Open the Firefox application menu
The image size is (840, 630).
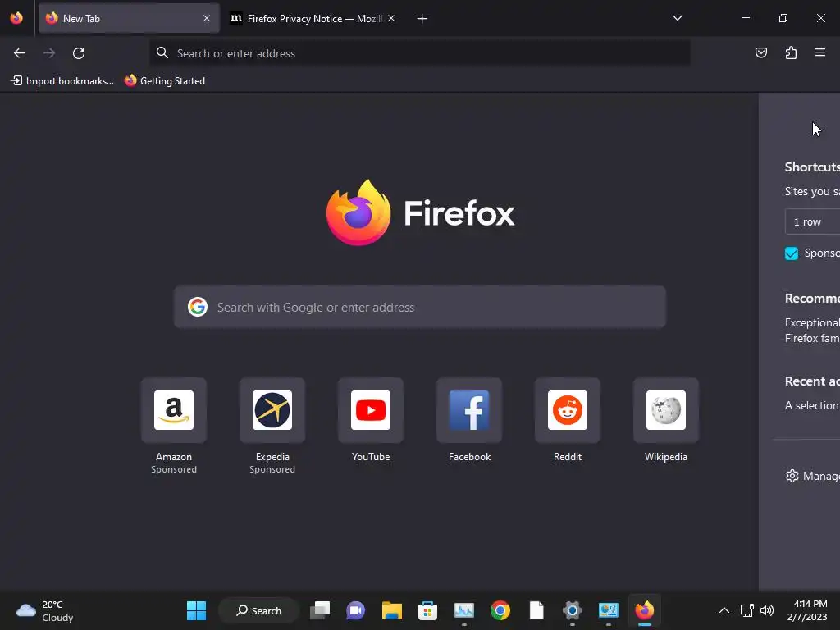820,52
